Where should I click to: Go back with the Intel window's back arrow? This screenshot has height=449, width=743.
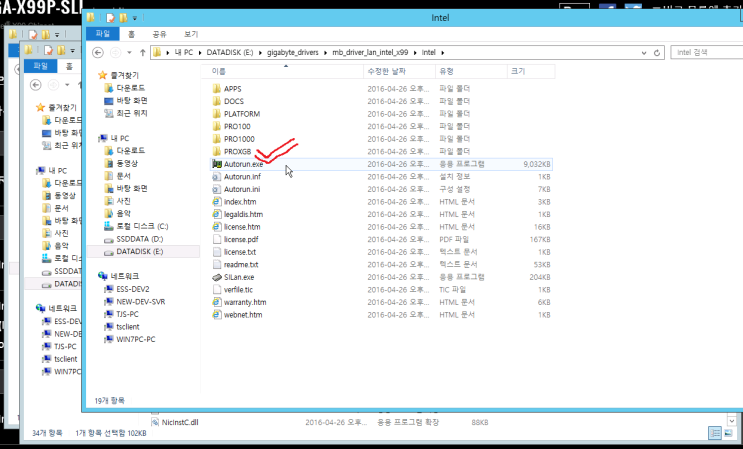click(x=98, y=53)
